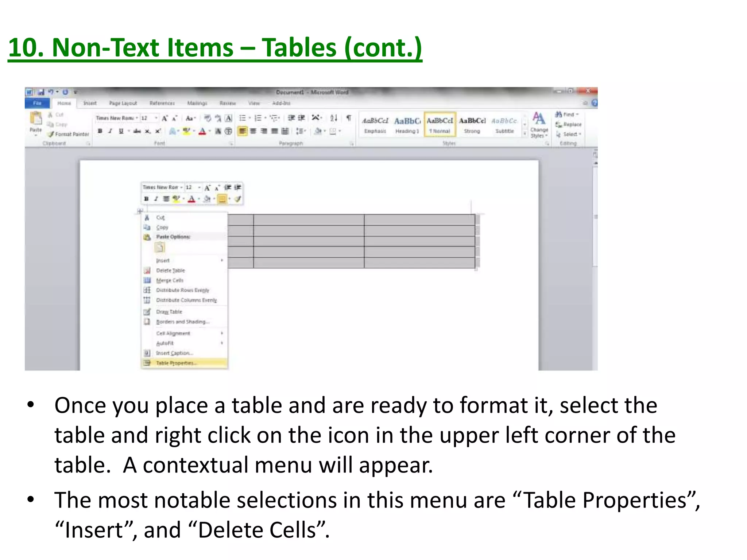Click the Redo icon in quick access toolbar
This screenshot has width=747, height=560.
(x=65, y=92)
